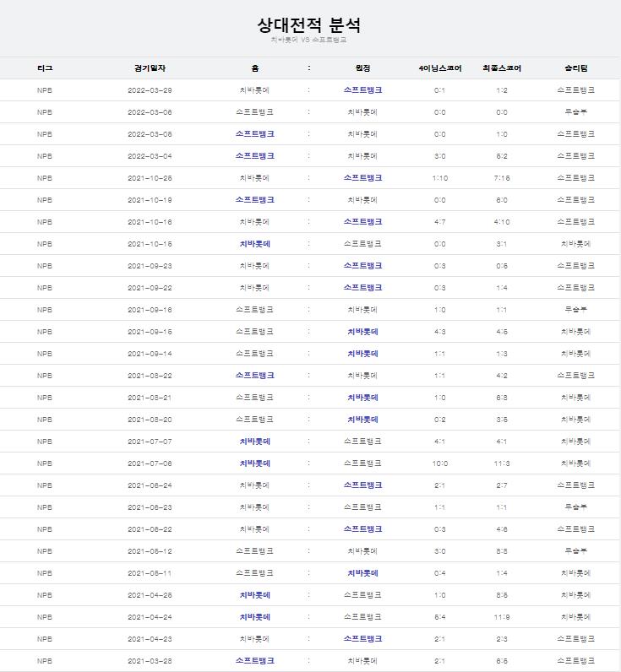Click final score 4:2 in 2021-08-22 row
The width and height of the screenshot is (621, 672).
(502, 376)
